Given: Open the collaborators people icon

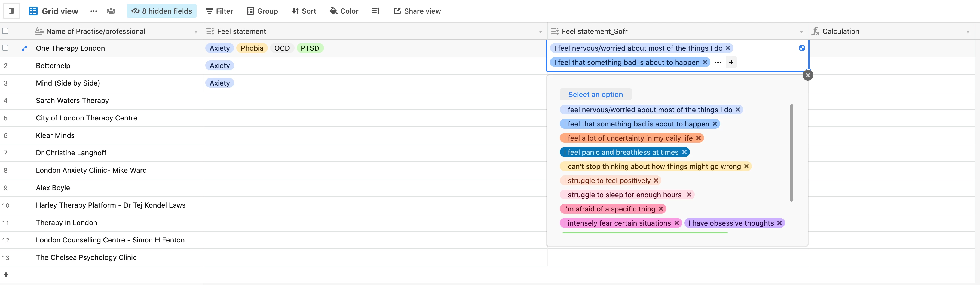Looking at the screenshot, I should (111, 11).
